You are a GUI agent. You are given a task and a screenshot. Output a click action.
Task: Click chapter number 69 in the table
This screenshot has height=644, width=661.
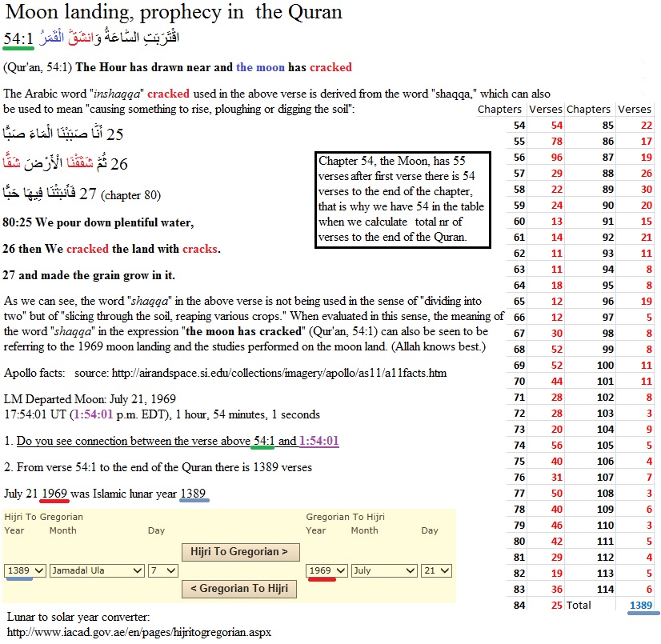[519, 365]
